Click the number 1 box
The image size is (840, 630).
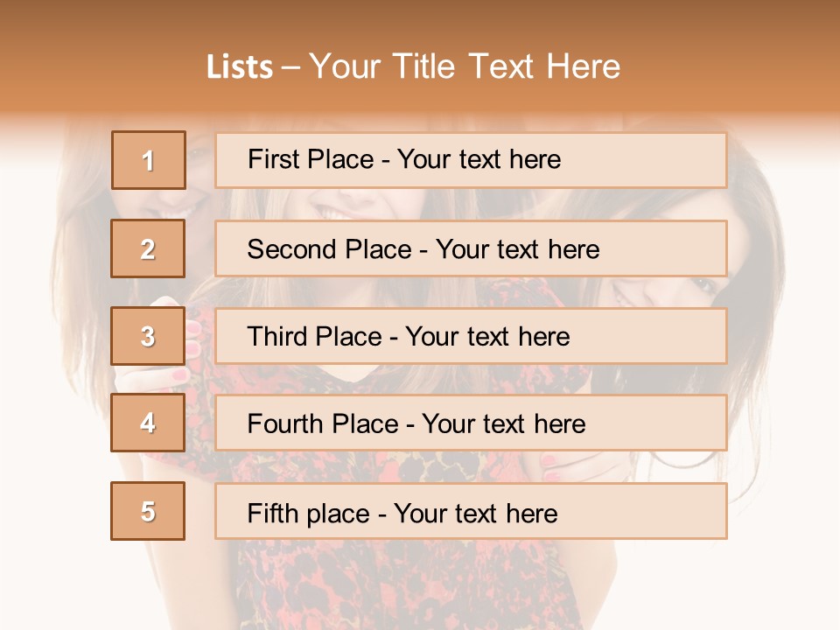click(148, 160)
